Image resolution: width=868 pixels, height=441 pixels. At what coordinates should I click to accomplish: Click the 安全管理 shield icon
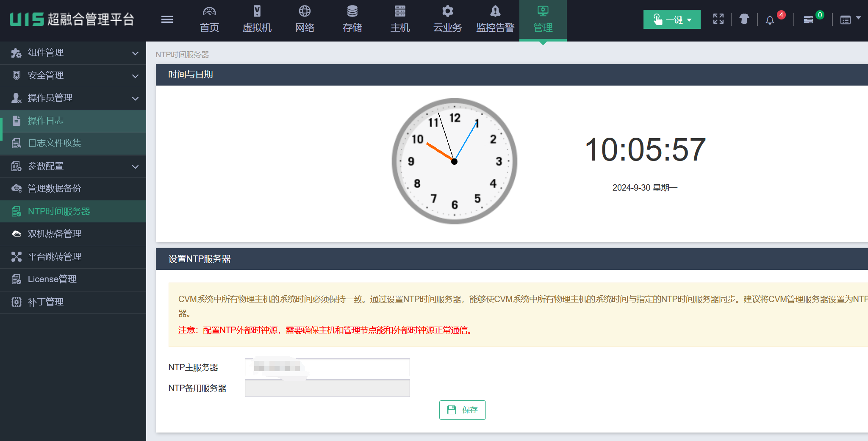click(16, 75)
